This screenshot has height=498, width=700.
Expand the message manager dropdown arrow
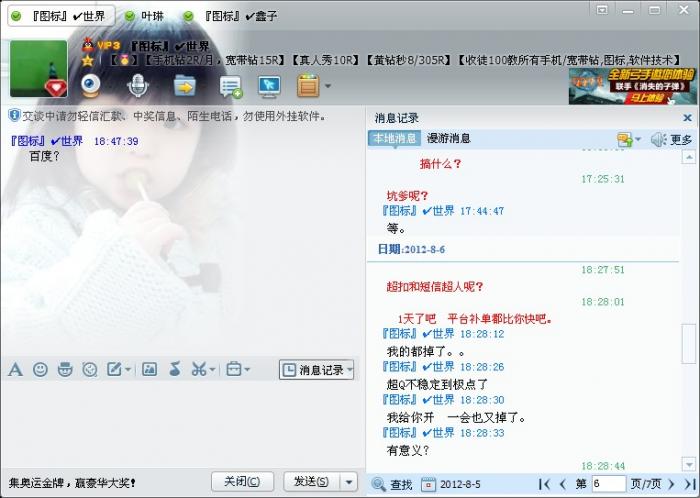pos(638,140)
